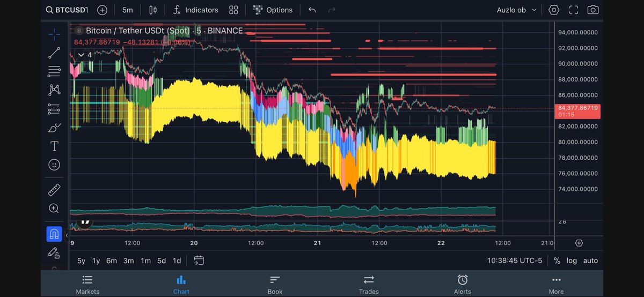
Task: Undo the last chart action
Action: [x=312, y=10]
